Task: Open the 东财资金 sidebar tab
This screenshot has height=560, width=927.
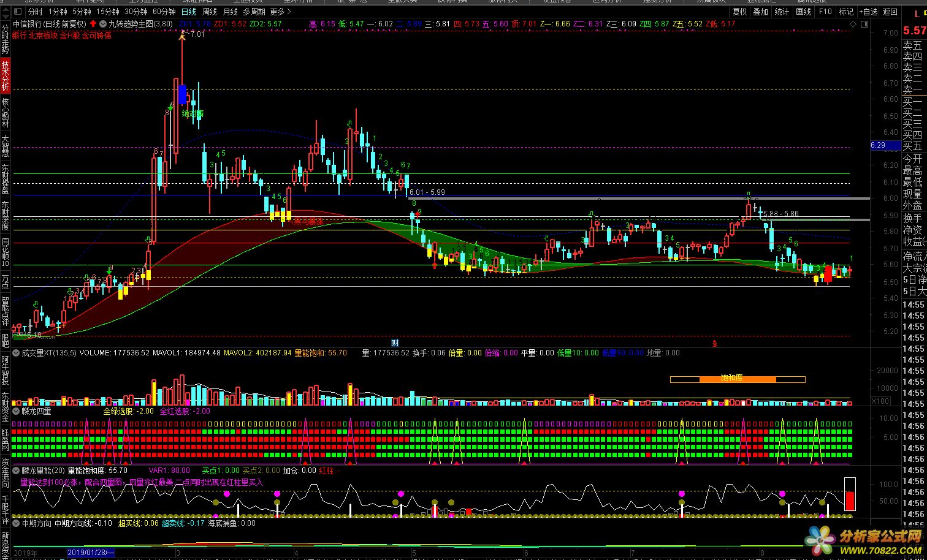Action: click(6, 406)
